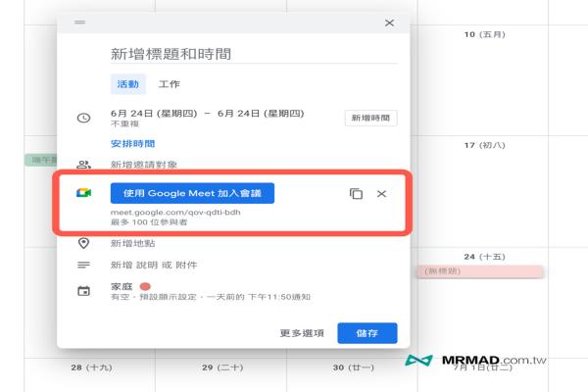Click the 新增邀請對象 field
588x392 pixels.
[x=144, y=165]
